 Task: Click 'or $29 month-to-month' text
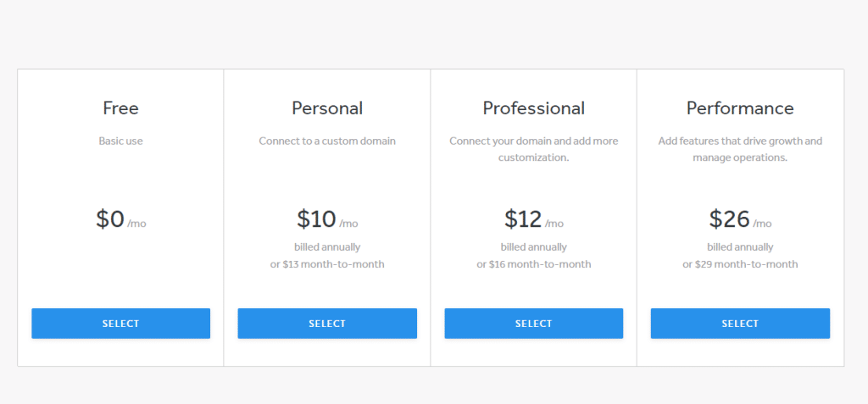pyautogui.click(x=740, y=264)
